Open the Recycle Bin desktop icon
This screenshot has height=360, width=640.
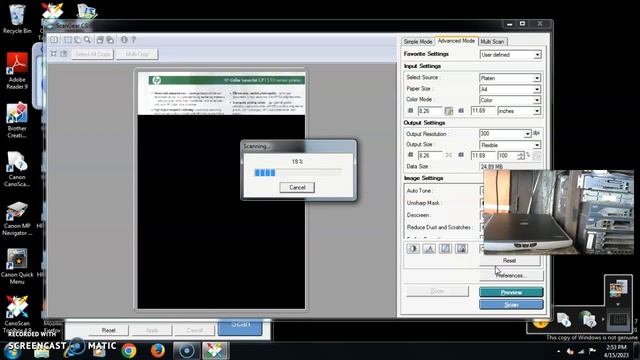coord(17,19)
